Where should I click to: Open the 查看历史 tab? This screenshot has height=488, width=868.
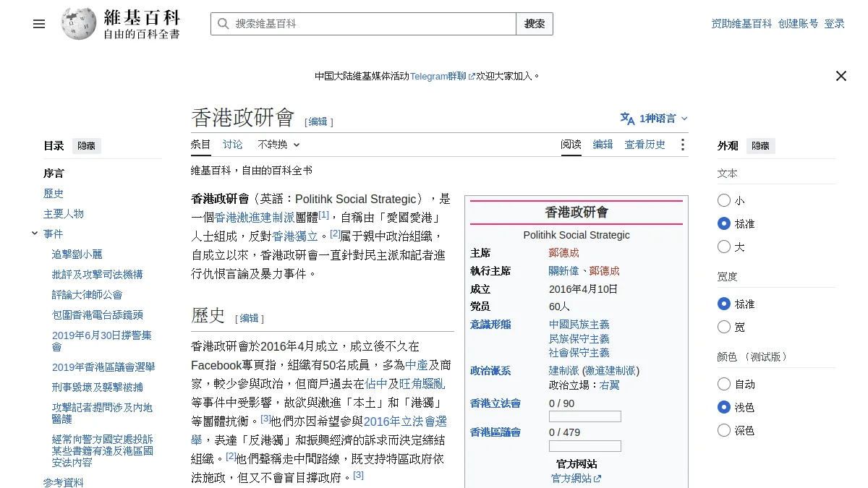point(645,145)
